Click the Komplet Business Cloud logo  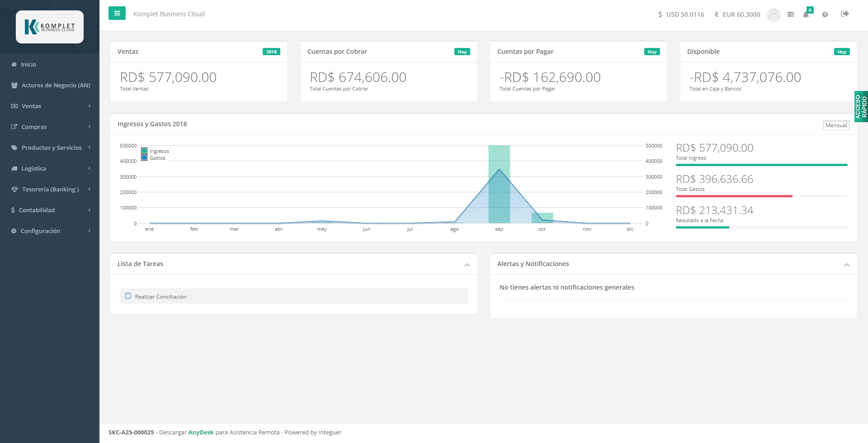[50, 27]
